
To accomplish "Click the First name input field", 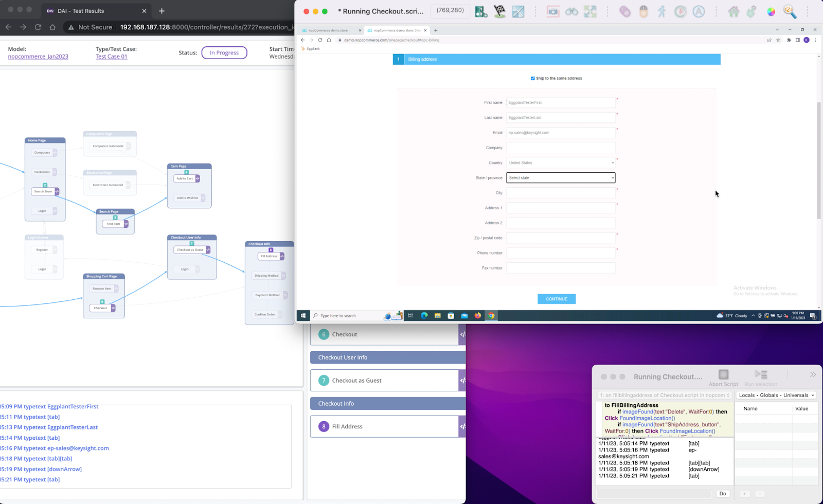I will tap(561, 102).
